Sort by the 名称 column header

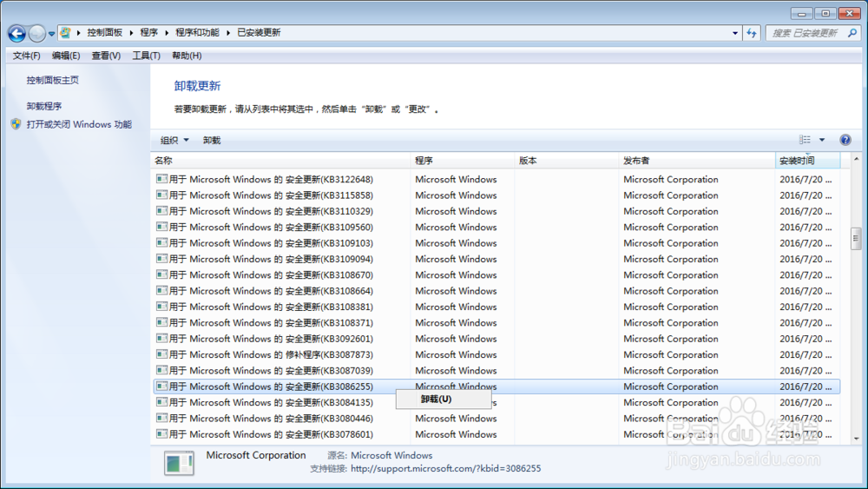(280, 161)
